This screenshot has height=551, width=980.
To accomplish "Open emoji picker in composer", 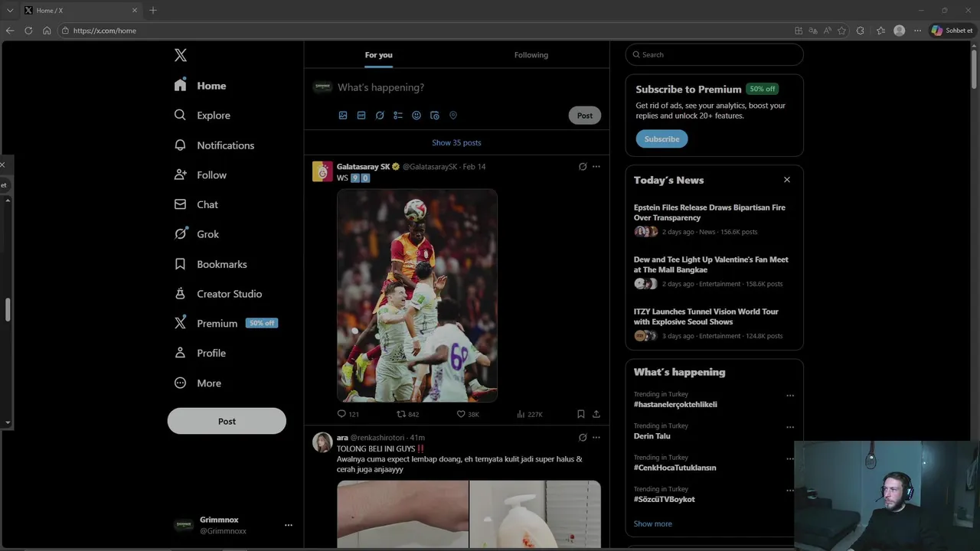I will pos(416,116).
